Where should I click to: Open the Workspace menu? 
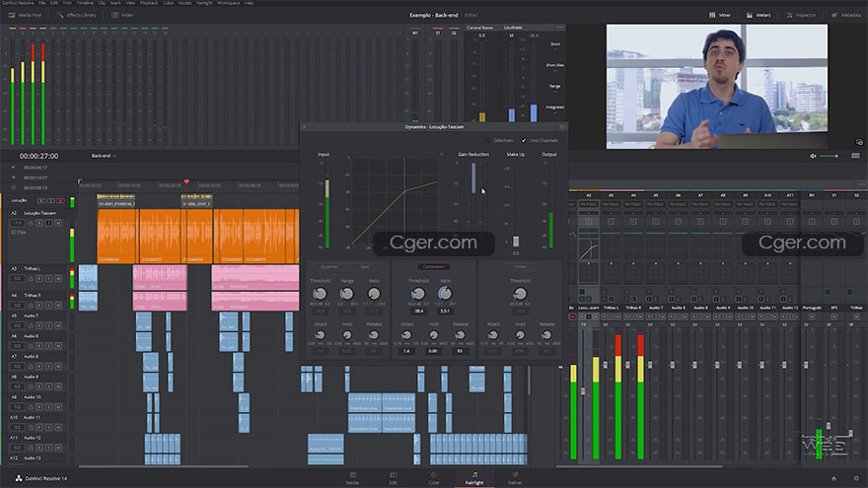click(x=228, y=3)
